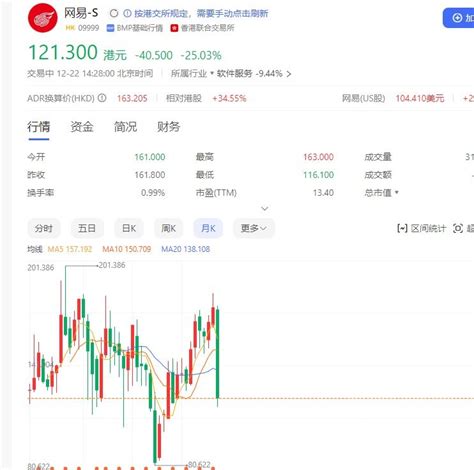The width and height of the screenshot is (474, 470).
Task: Click the MA5 157.192 indicator label
Action: click(x=70, y=249)
